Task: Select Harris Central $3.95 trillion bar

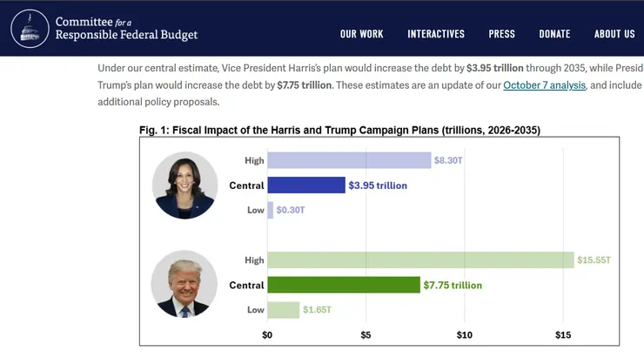Action: [306, 186]
